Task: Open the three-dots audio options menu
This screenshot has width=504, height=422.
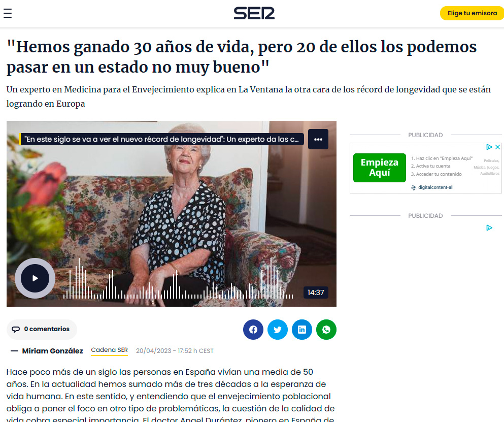Action: (318, 139)
